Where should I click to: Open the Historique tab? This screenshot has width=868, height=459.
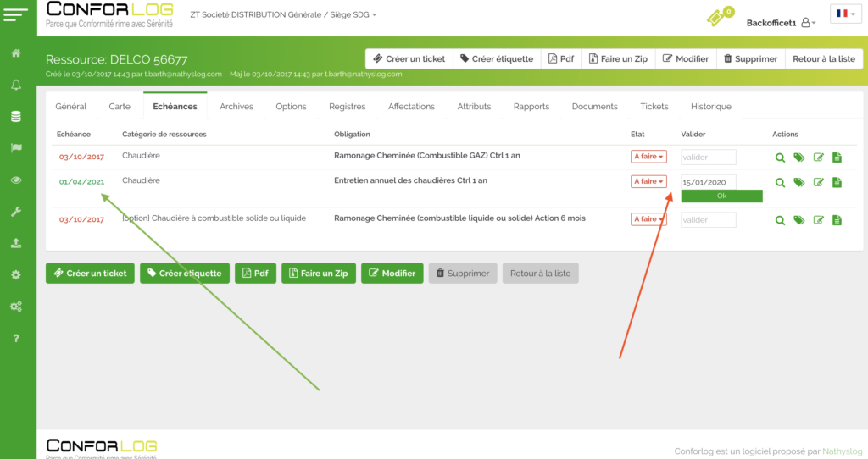[x=710, y=107]
